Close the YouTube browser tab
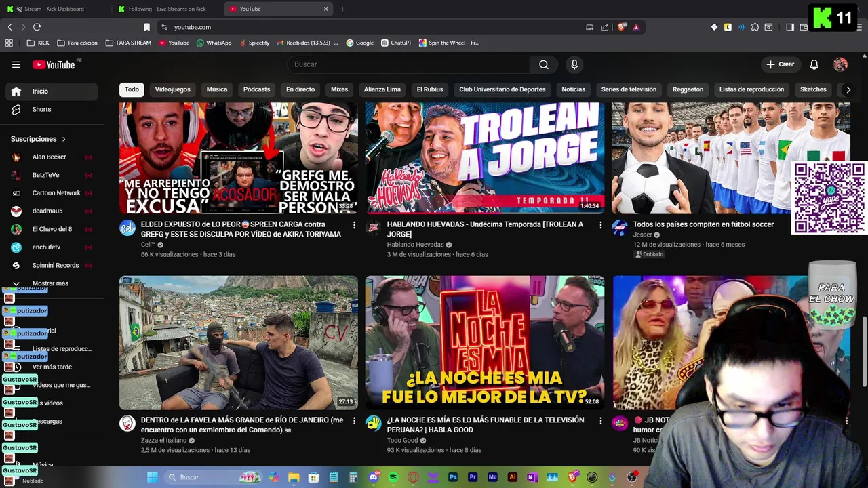Screen dimensions: 868x488 (x=325, y=9)
